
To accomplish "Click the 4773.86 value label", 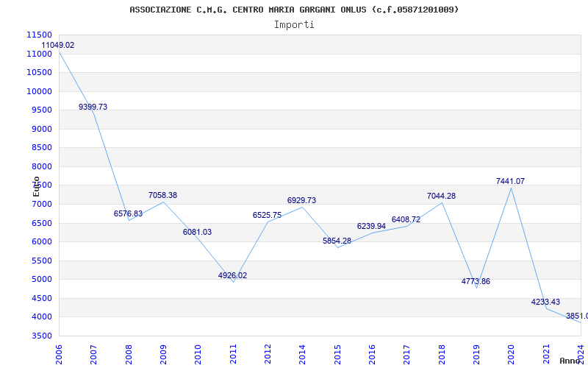I will [476, 282].
